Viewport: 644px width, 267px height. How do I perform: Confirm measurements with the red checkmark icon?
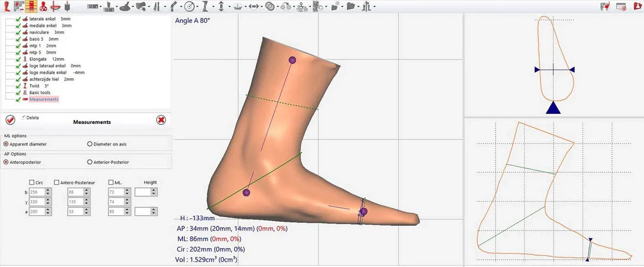pos(10,120)
